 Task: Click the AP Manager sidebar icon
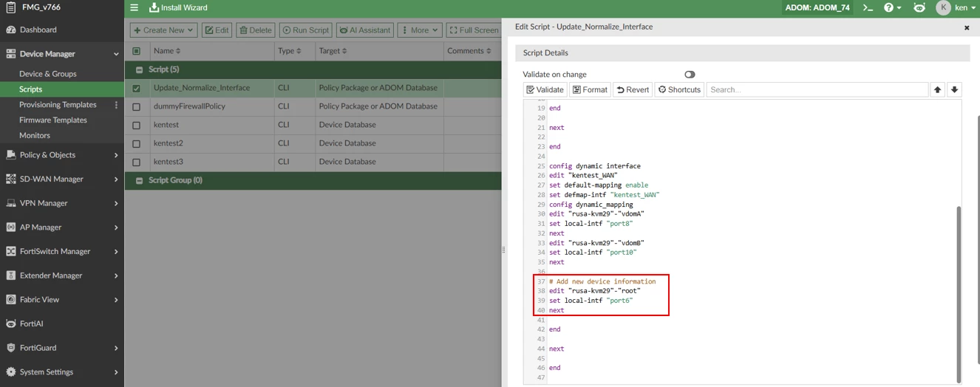tap(10, 227)
